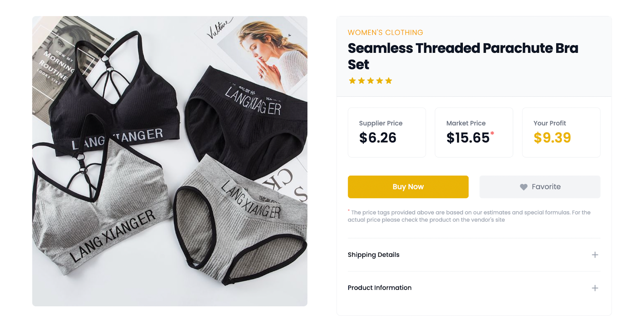Select the Supplier Price $6.26 card
The image size is (644, 318).
387,132
